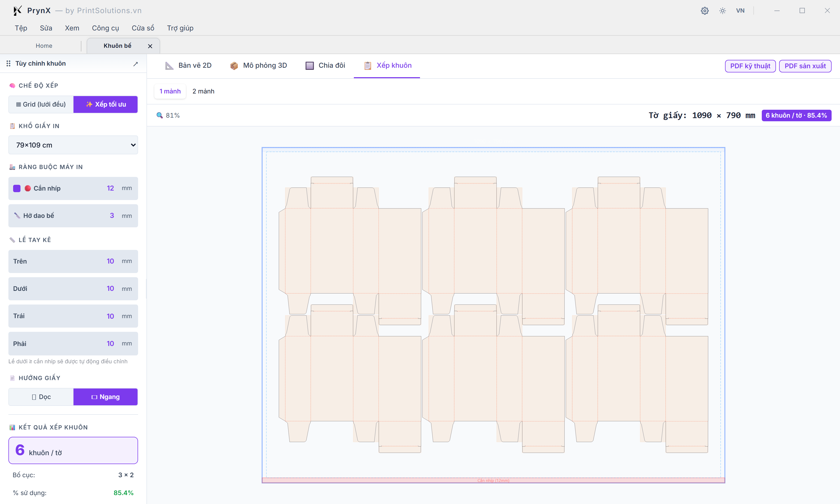Open the Bản vẽ 2D view
The width and height of the screenshot is (840, 504).
click(x=188, y=66)
